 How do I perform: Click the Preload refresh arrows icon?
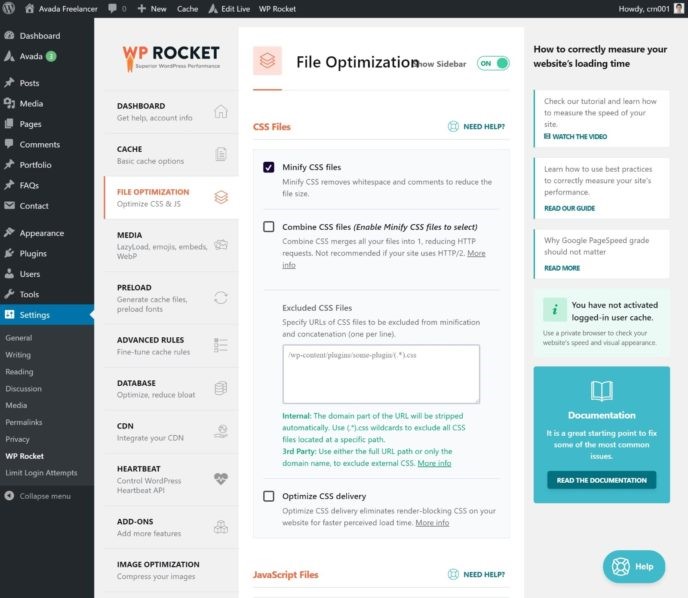[x=221, y=298]
